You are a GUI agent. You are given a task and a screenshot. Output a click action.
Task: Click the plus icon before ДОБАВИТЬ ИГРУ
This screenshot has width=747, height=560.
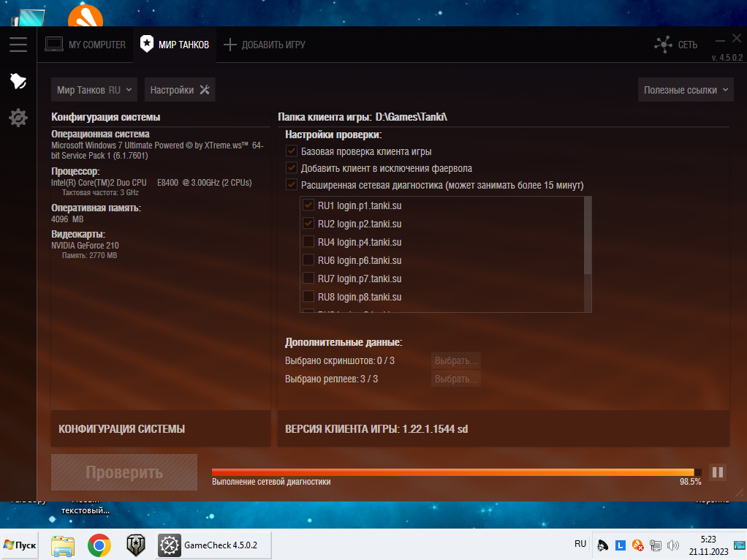(x=230, y=45)
